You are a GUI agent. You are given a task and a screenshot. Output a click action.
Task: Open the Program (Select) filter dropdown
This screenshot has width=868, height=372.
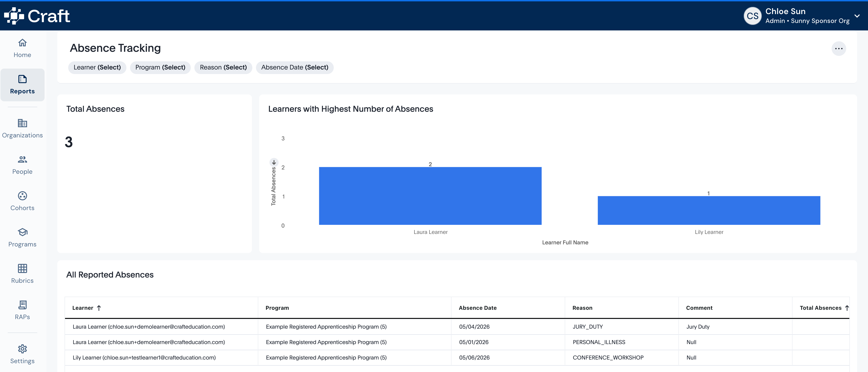coord(160,67)
